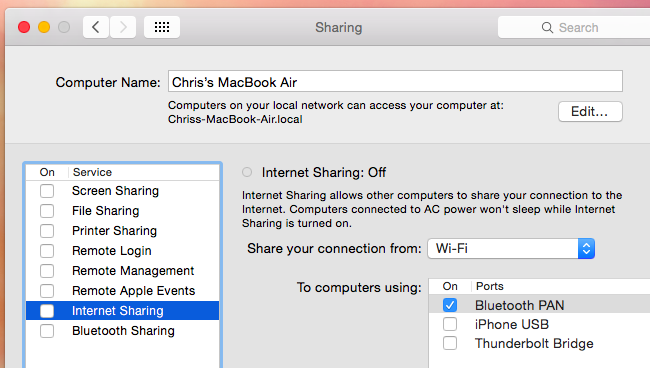The width and height of the screenshot is (650, 368).
Task: Minimize the Sharing window with yellow button
Action: pos(44,27)
